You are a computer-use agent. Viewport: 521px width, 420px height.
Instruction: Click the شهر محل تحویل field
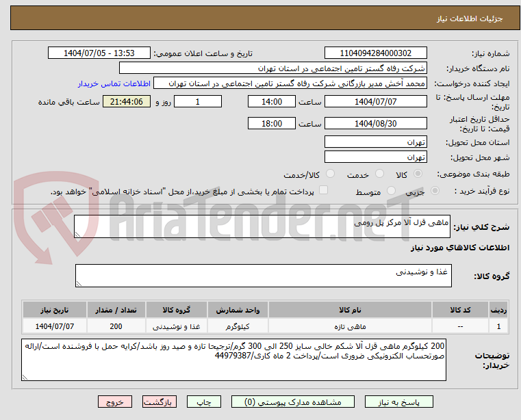(375, 157)
